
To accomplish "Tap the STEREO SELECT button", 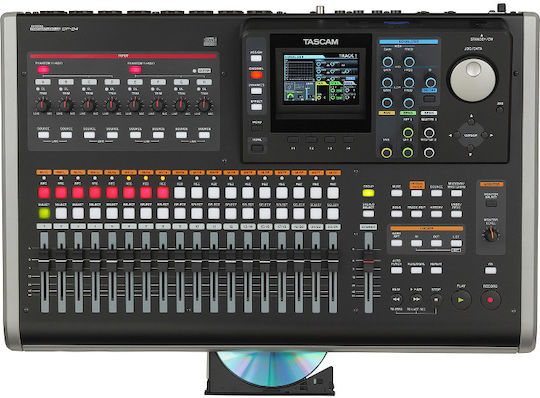I will 368,213.
